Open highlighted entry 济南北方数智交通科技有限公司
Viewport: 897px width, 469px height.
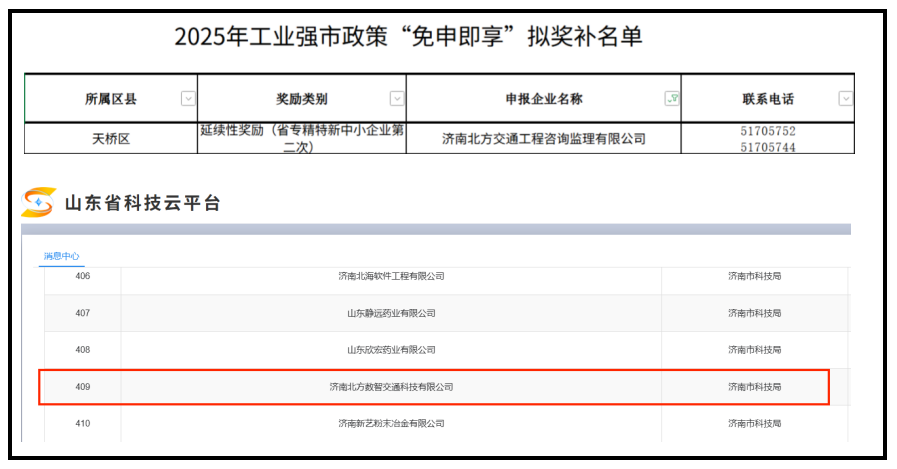coord(391,386)
